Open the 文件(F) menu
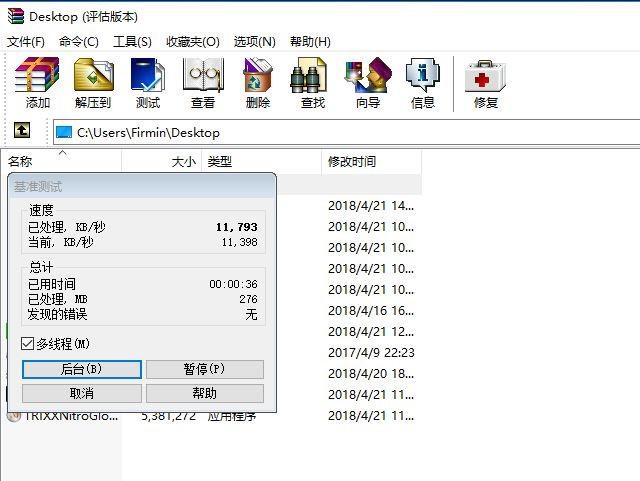The image size is (640, 481). pos(26,41)
